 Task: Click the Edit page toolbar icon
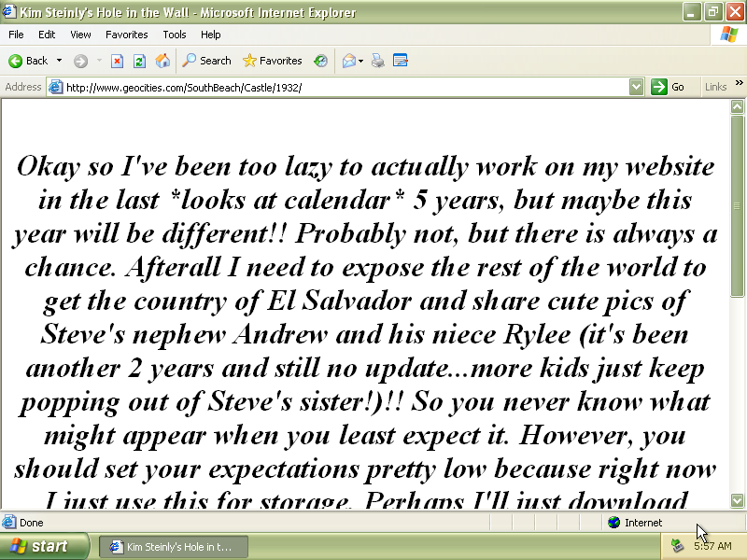point(401,61)
